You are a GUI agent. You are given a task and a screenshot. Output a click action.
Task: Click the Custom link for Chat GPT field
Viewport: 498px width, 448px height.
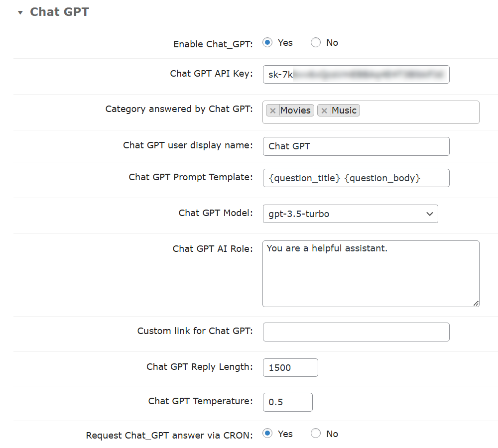(356, 332)
